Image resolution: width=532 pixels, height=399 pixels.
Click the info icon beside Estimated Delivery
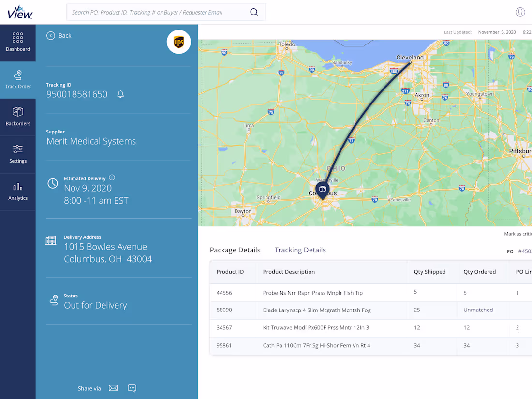coord(112,178)
